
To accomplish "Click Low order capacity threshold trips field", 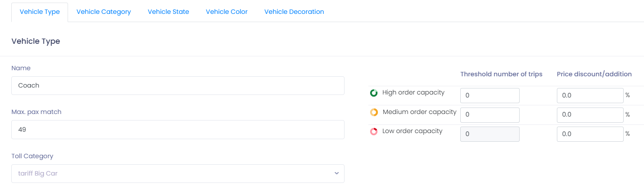I will pyautogui.click(x=490, y=134).
